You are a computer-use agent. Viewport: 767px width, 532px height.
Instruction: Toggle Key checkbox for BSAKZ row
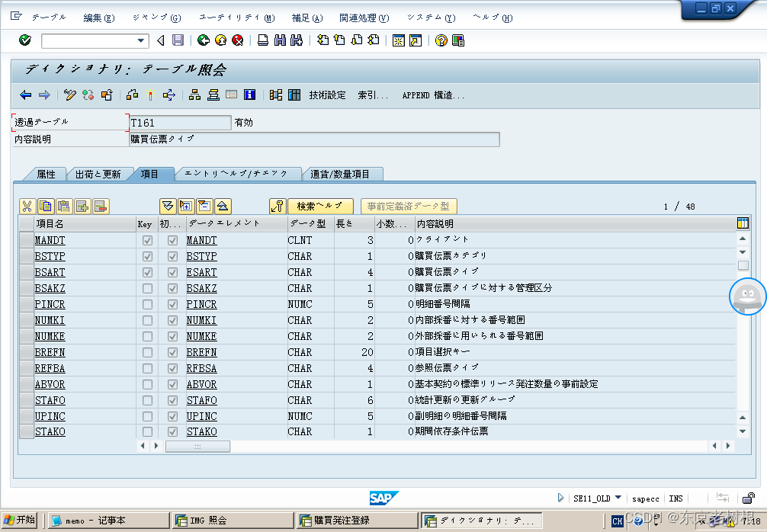click(147, 289)
